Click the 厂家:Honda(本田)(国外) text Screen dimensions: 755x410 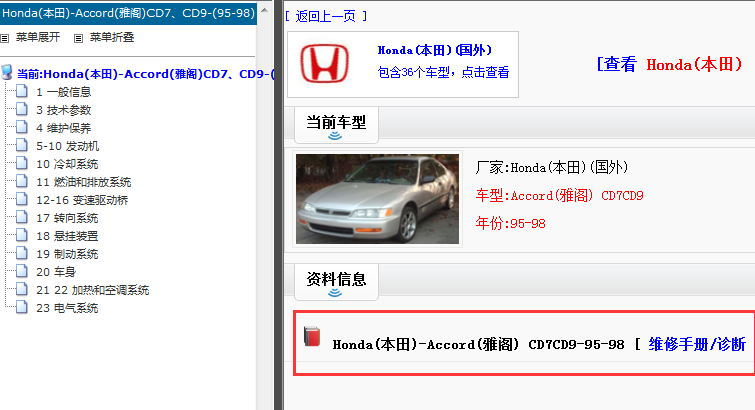(552, 167)
